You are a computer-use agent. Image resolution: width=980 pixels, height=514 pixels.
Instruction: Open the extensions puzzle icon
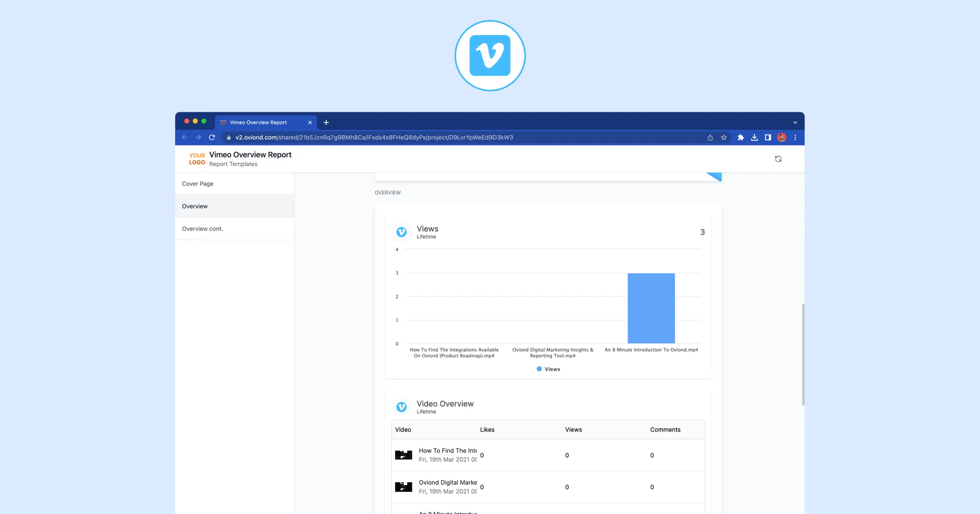coord(741,137)
